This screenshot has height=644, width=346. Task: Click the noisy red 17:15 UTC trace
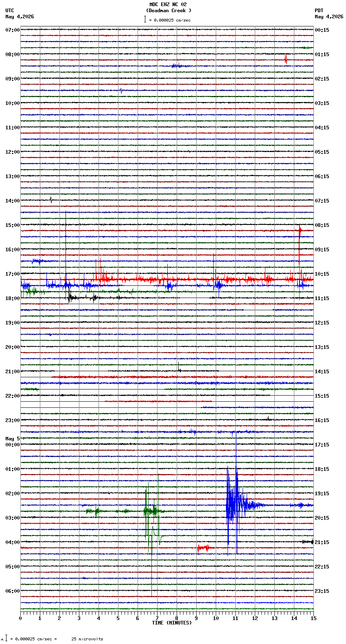point(167,279)
